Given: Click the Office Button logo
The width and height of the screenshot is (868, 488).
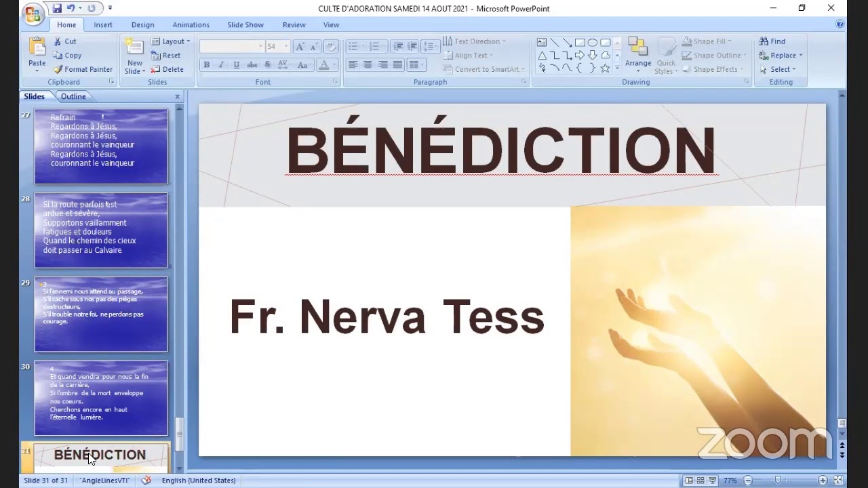Looking at the screenshot, I should coord(31,14).
